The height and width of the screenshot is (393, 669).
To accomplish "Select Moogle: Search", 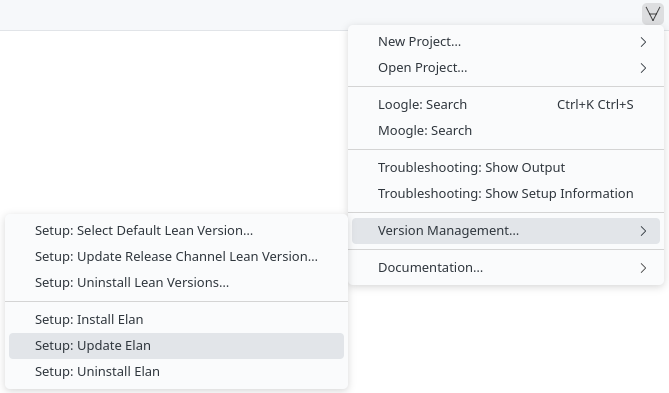I will click(x=506, y=131).
